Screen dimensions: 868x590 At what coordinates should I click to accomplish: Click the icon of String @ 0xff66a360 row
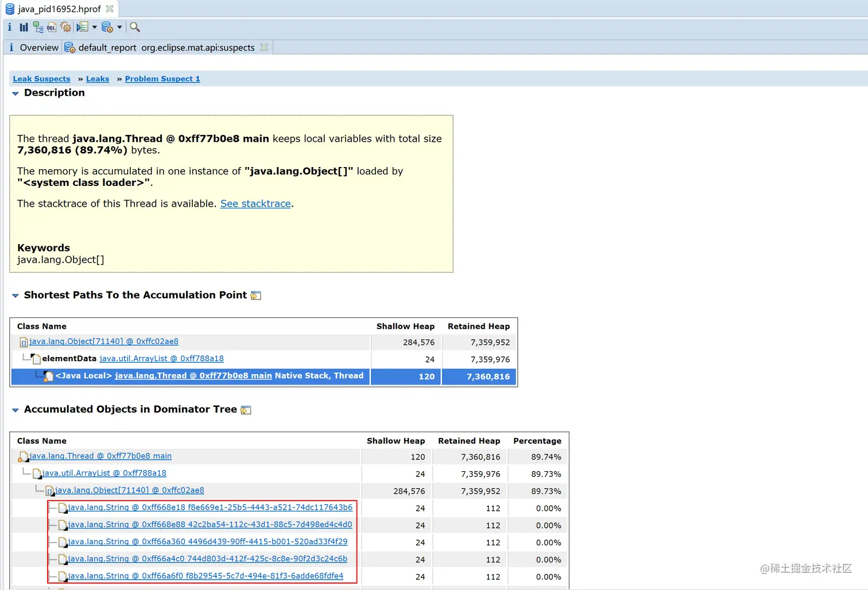[x=63, y=543]
